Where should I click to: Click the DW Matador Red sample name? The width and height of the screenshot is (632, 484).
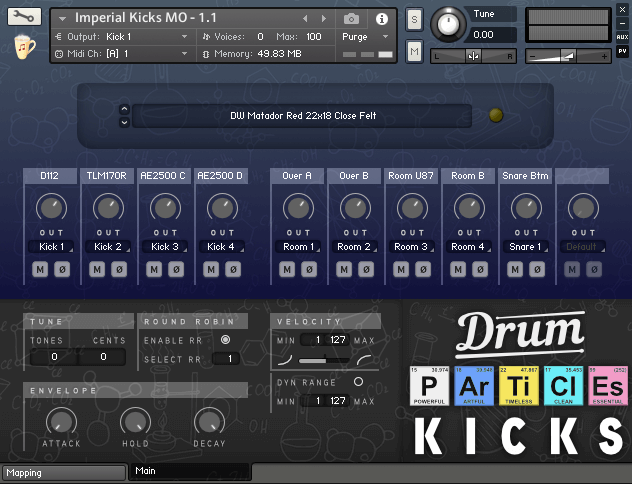coord(302,116)
